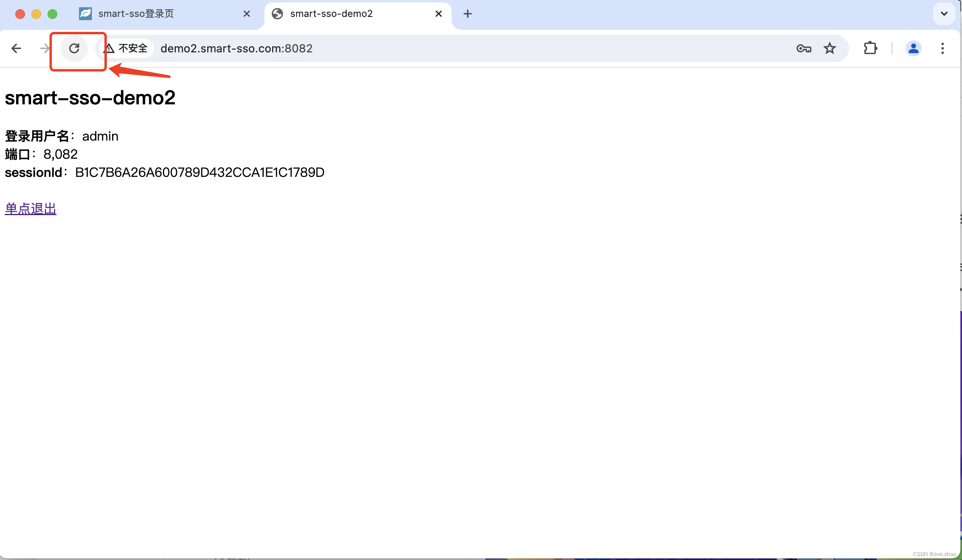
Task: Click the green fullscreen window button
Action: click(x=52, y=14)
